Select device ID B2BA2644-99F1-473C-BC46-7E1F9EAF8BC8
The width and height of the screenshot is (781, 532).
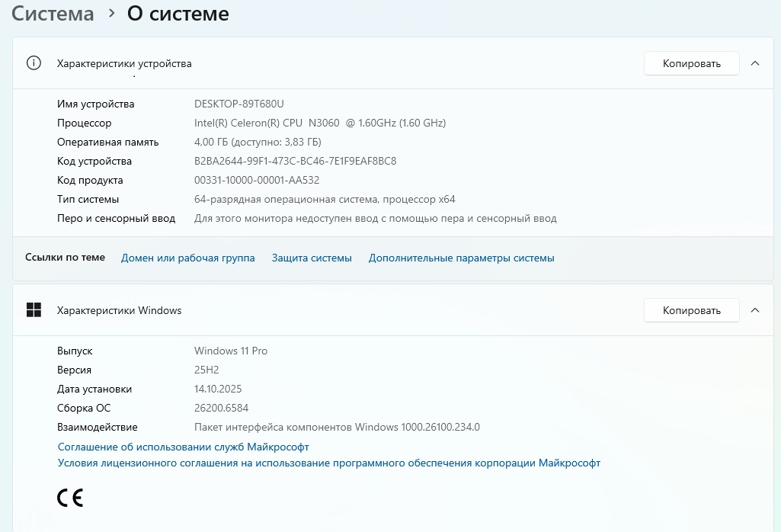point(296,161)
